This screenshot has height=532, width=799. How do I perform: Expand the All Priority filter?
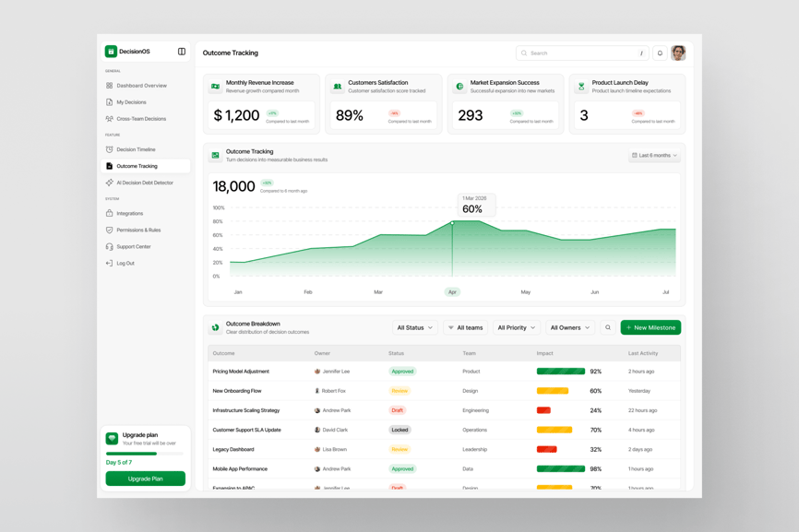pyautogui.click(x=516, y=327)
